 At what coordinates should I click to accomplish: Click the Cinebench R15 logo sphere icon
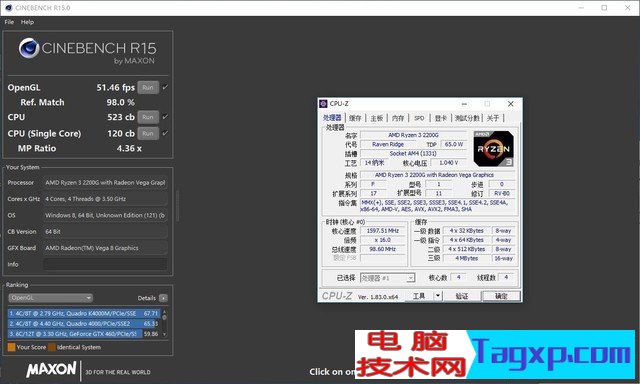[x=29, y=48]
